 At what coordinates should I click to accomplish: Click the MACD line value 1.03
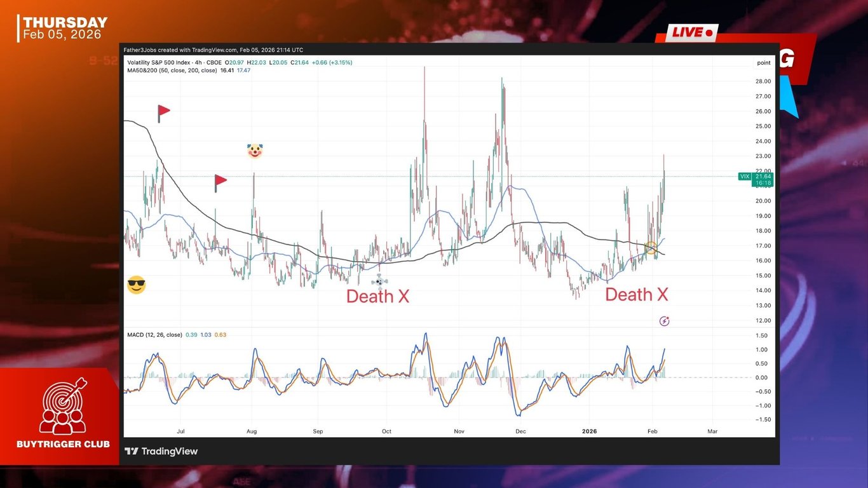point(206,335)
